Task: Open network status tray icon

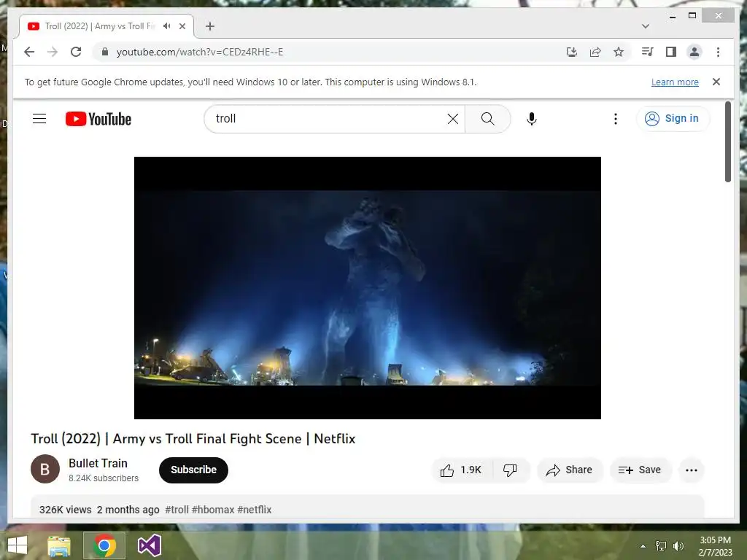Action: 661,546
